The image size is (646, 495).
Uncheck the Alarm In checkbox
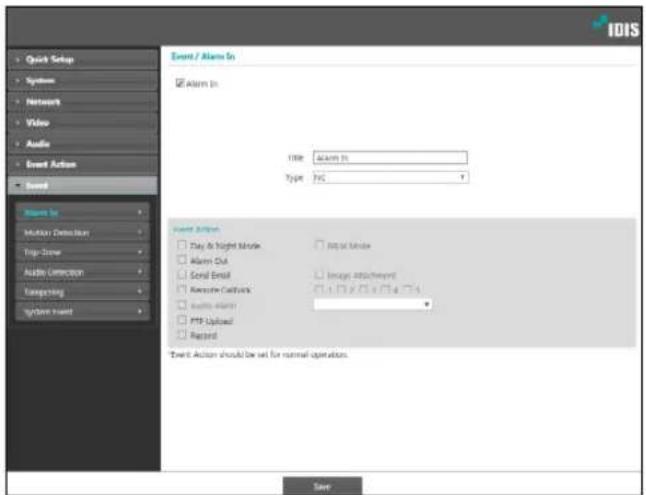click(180, 83)
